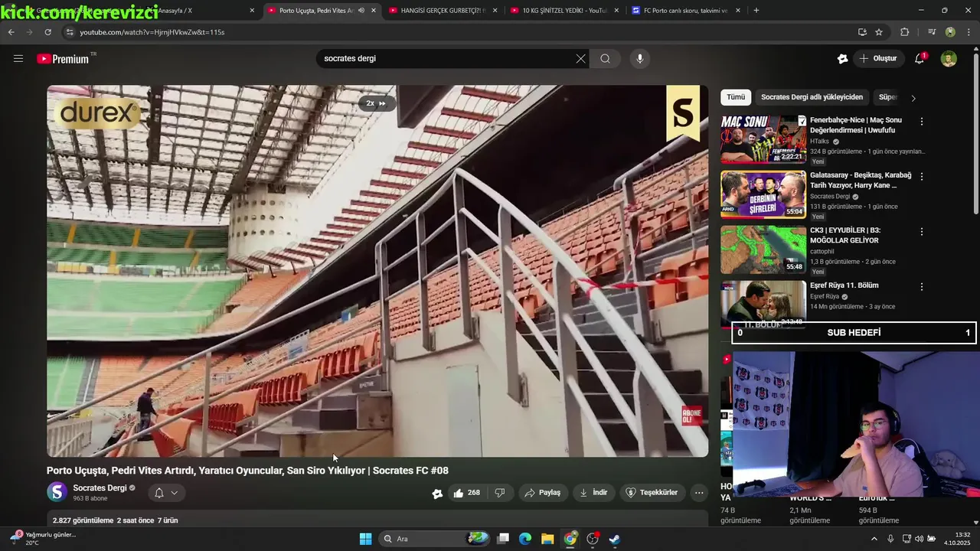Open options for Galatasaray - Beşiktaş video
The height and width of the screenshot is (551, 980).
922,177
